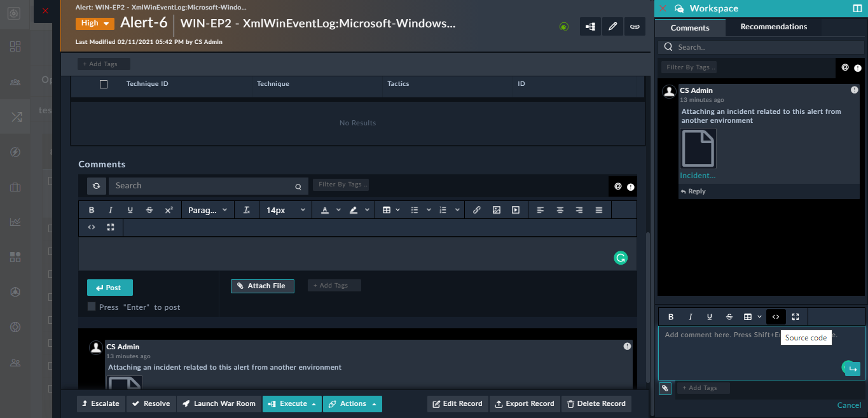The height and width of the screenshot is (418, 868).
Task: Select the Comments tab in Workspace
Action: tap(690, 27)
